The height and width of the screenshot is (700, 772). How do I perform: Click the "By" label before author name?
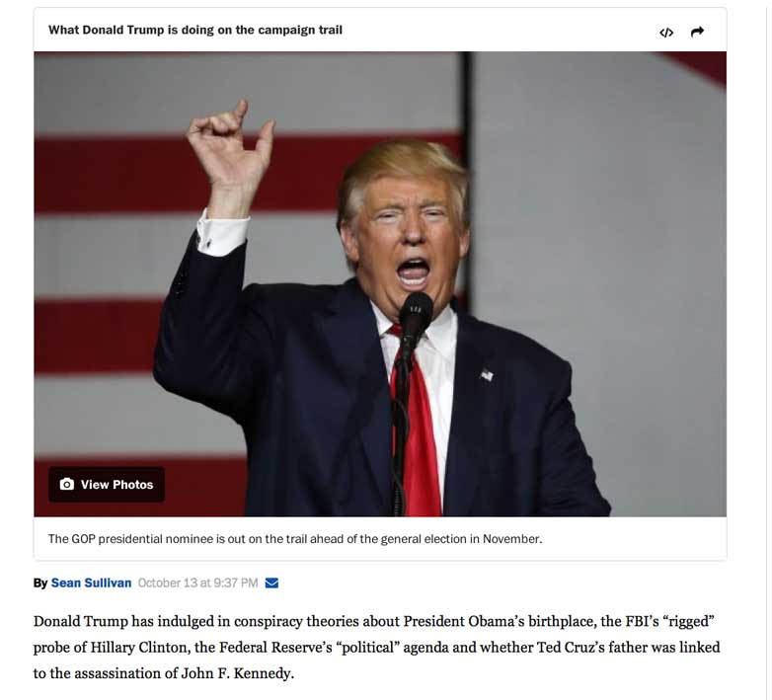tap(40, 583)
